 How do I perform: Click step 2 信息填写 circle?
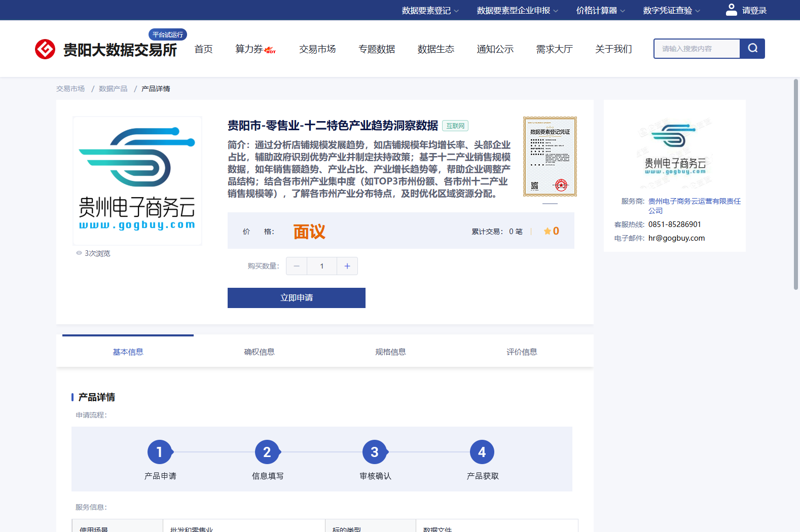(267, 452)
